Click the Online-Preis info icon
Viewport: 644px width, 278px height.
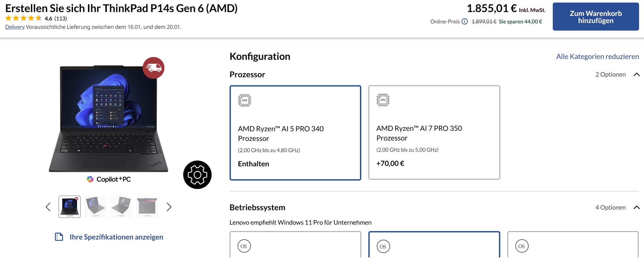coord(465,22)
